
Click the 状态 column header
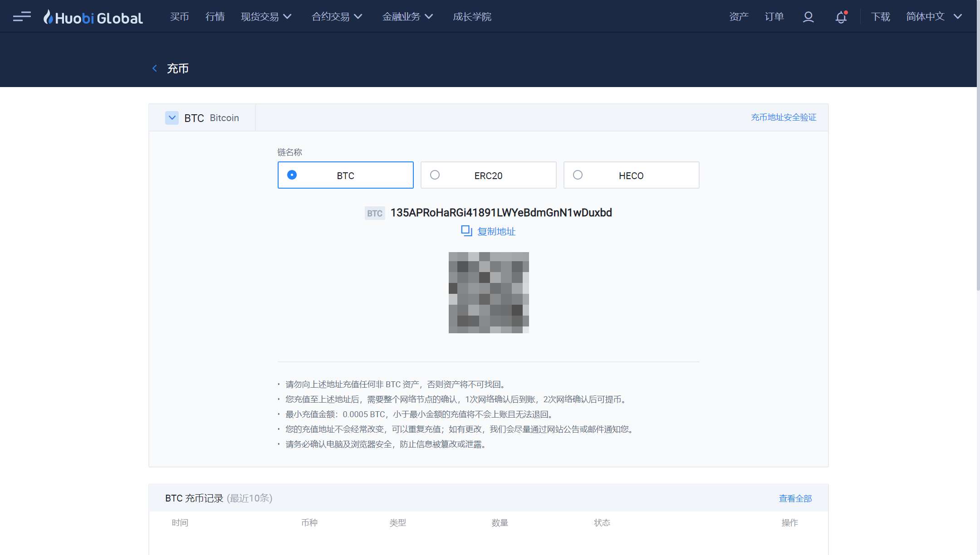tap(602, 523)
